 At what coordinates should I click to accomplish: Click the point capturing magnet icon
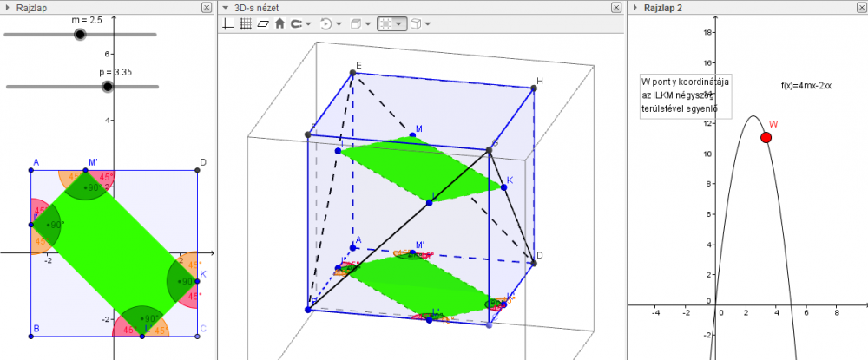coord(295,23)
